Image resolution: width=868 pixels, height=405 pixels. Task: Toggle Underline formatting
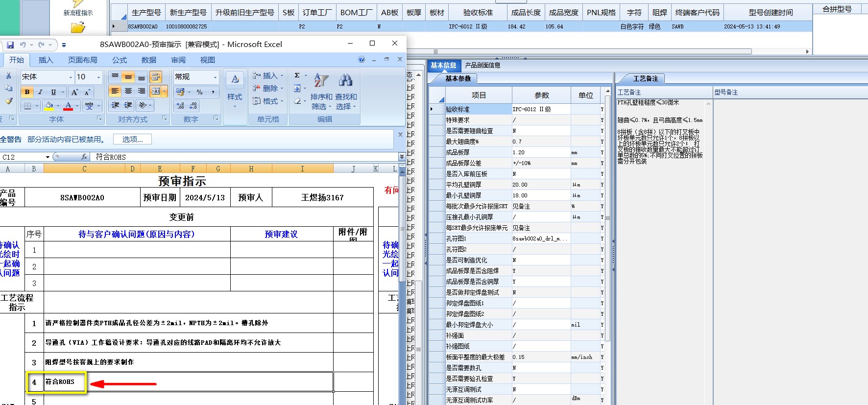(x=53, y=92)
